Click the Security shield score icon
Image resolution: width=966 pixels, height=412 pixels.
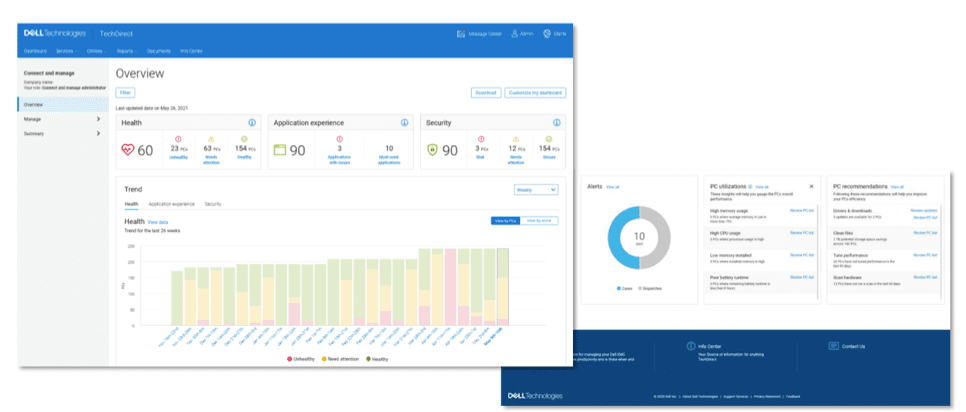point(431,150)
